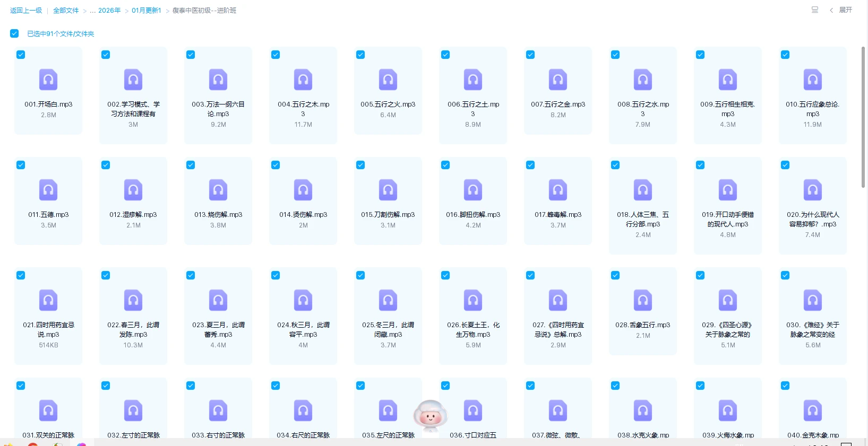This screenshot has width=868, height=446.
Task: Go to 全部文件 in breadcrumb
Action: [x=66, y=11]
